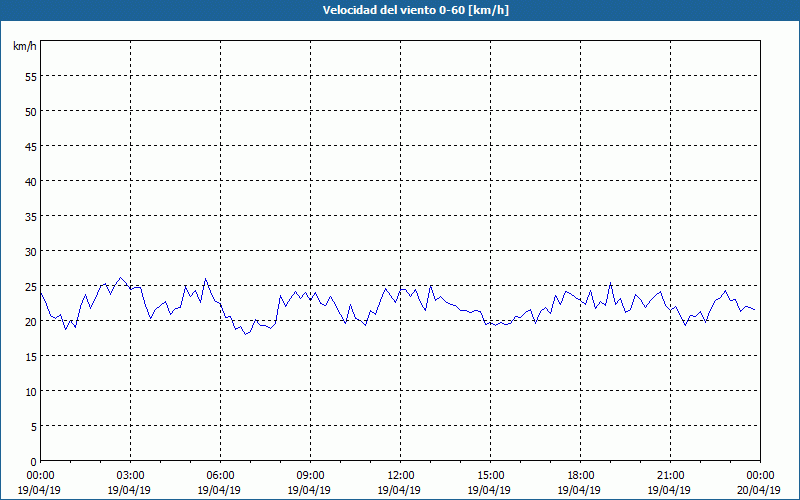Click the 25 y-axis value
This screenshot has width=800, height=500.
click(x=31, y=287)
